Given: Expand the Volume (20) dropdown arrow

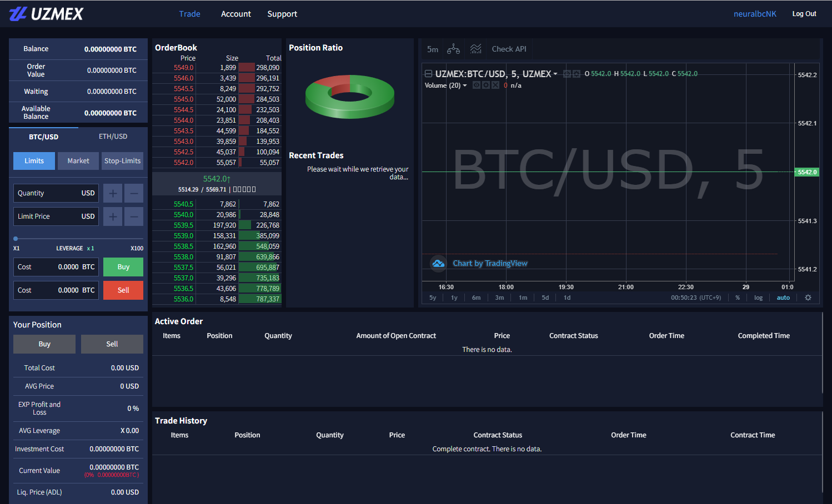Looking at the screenshot, I should (465, 85).
